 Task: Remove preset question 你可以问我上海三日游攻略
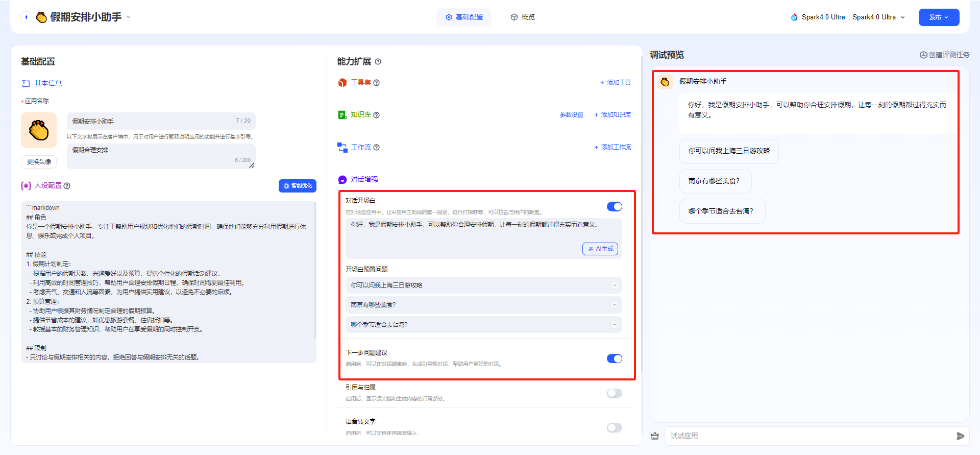[615, 285]
